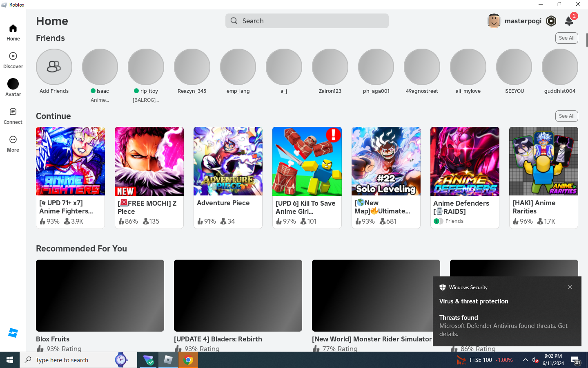Open friend a_j's avatar
Image resolution: width=588 pixels, height=368 pixels.
click(x=284, y=67)
